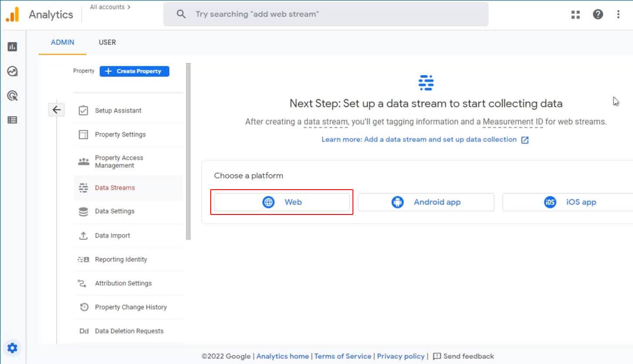The height and width of the screenshot is (364, 633).
Task: Click the external link icon after Learn more
Action: tap(525, 140)
